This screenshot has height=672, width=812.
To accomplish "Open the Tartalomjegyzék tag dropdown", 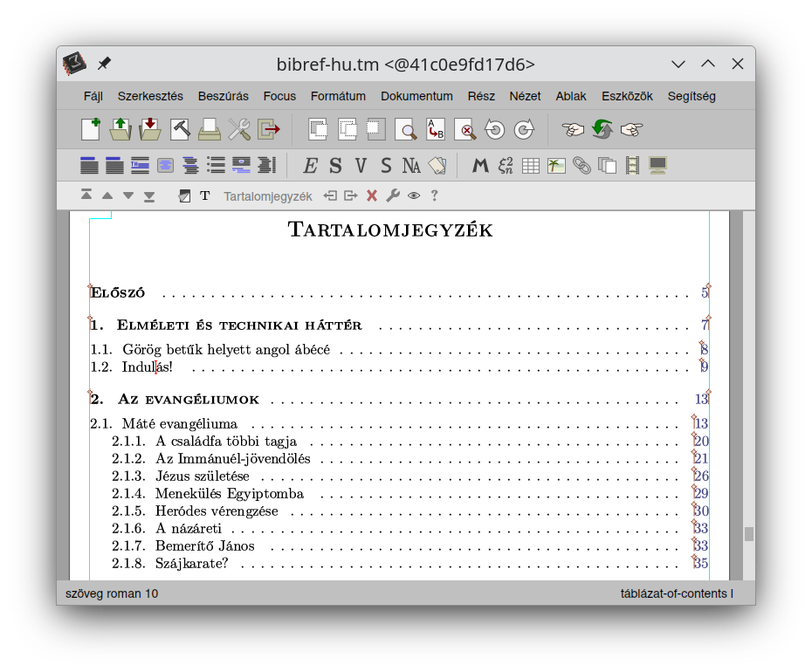I will pyautogui.click(x=267, y=196).
